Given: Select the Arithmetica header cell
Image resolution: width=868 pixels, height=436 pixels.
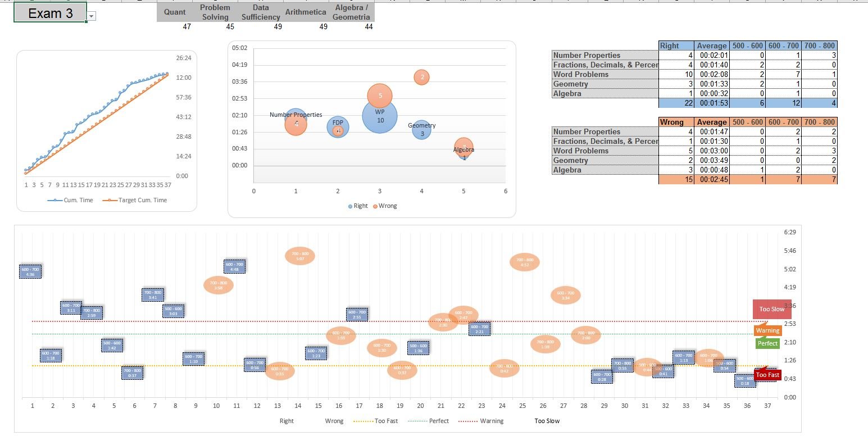Looking at the screenshot, I should (x=306, y=12).
